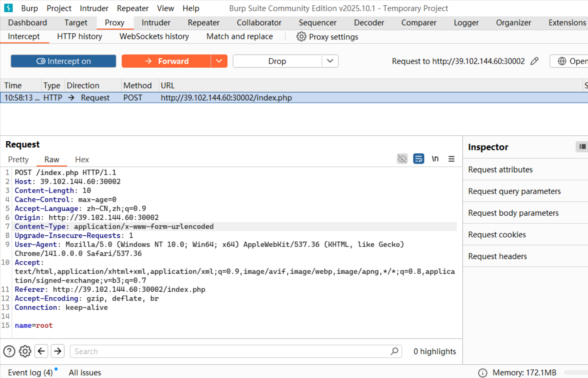The width and height of the screenshot is (588, 378).
Task: Click the Forward button
Action: [x=166, y=61]
